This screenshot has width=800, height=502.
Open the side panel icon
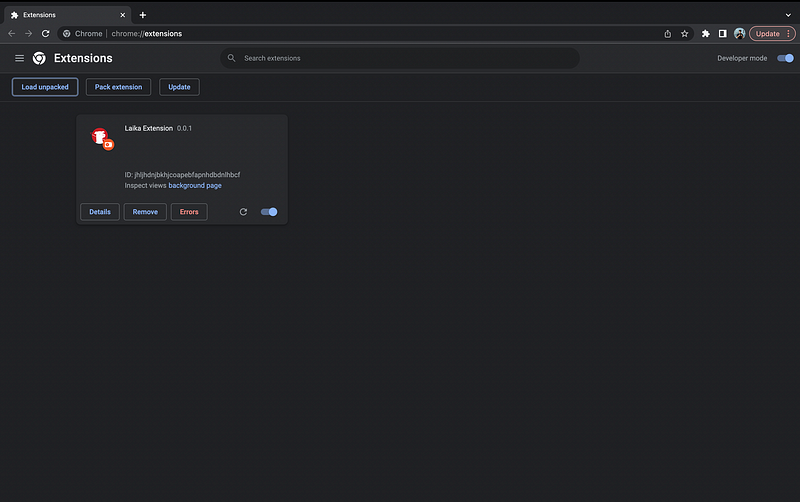pyautogui.click(x=722, y=33)
